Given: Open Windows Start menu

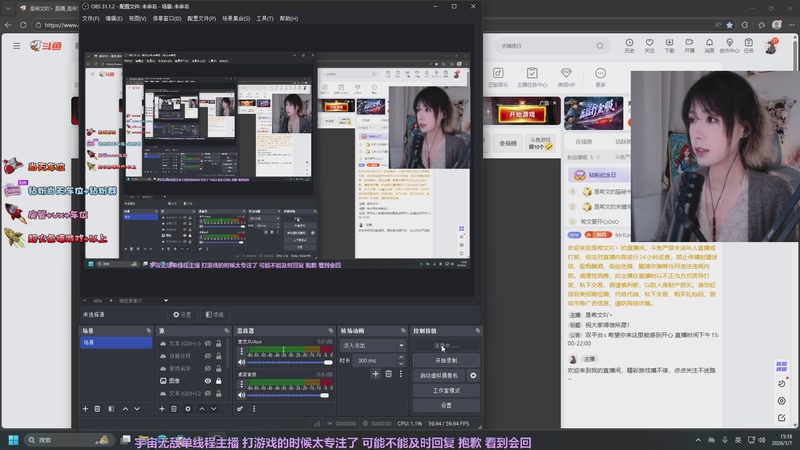Looking at the screenshot, I should point(13,440).
